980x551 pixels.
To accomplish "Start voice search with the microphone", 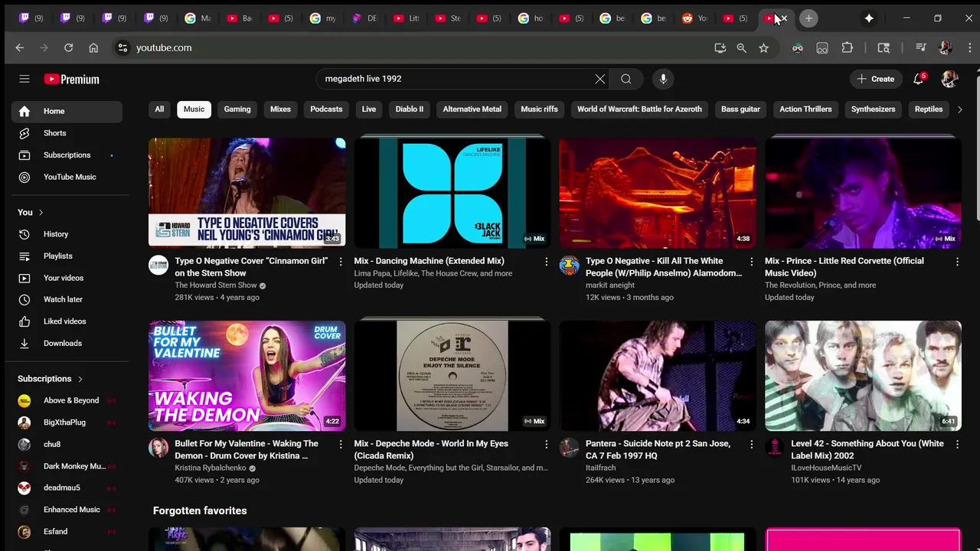I will tap(663, 79).
